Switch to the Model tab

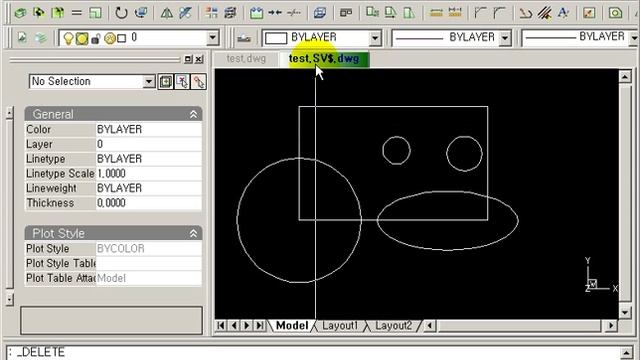[292, 326]
